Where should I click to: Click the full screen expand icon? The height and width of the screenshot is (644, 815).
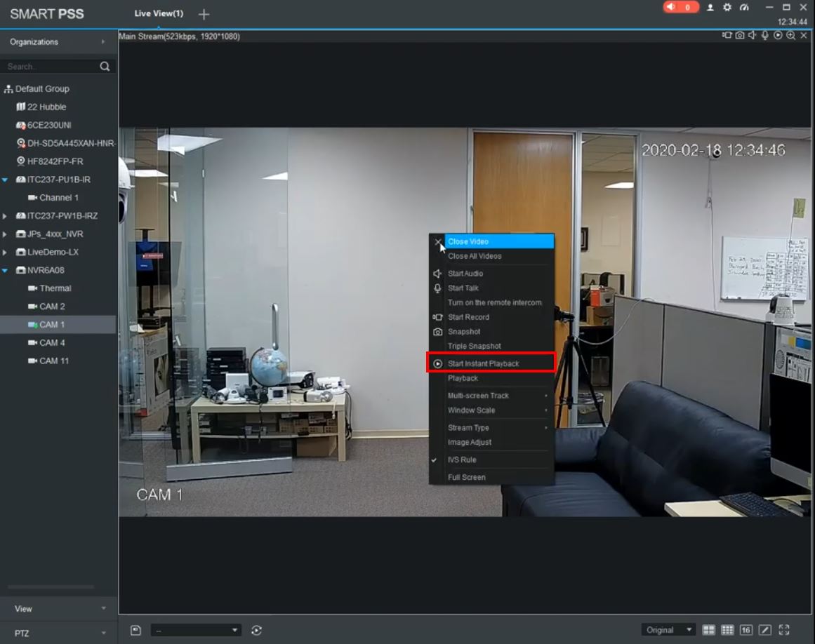point(784,630)
